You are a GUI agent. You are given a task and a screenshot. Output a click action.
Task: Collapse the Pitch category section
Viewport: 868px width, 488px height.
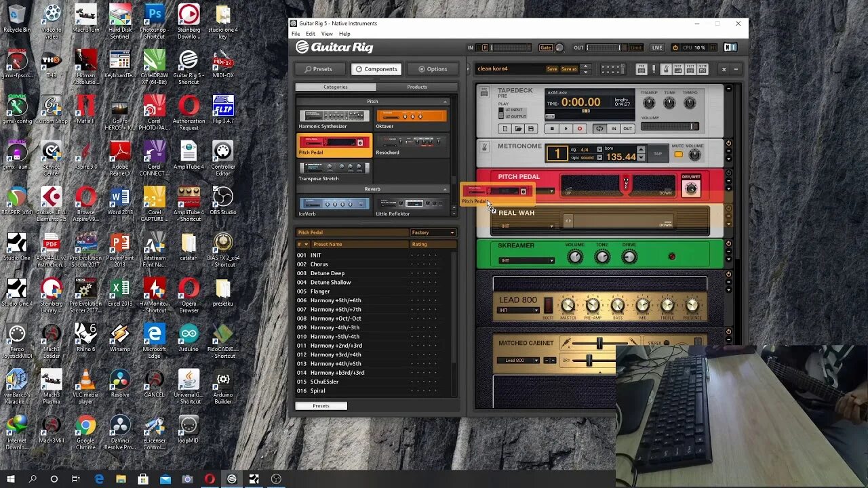446,102
